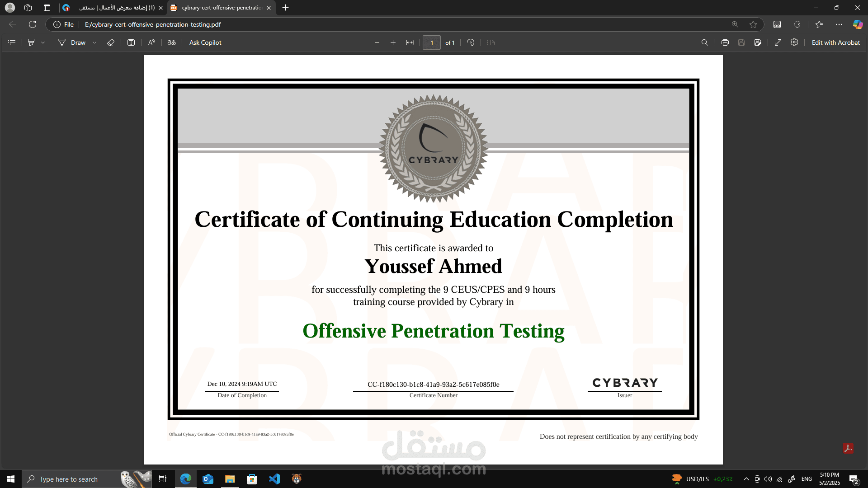
Task: Start Read aloud for the PDF
Action: [152, 42]
